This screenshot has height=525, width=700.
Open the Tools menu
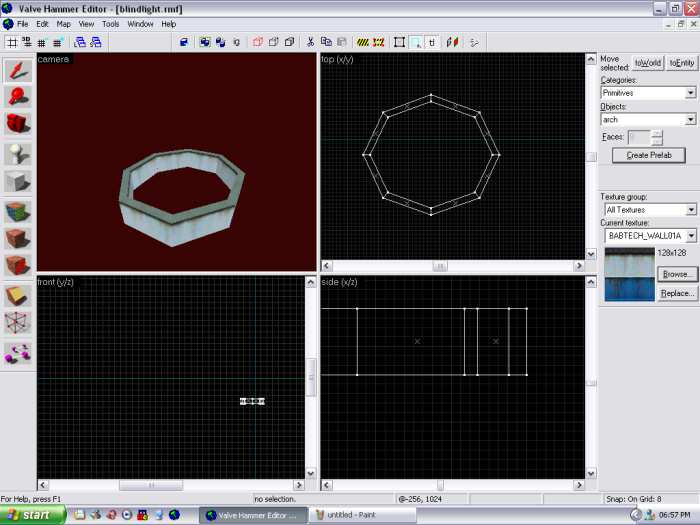[x=110, y=23]
